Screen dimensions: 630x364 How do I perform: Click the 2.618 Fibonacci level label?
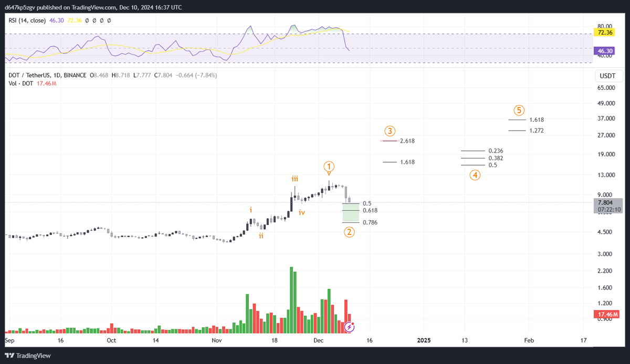click(407, 141)
